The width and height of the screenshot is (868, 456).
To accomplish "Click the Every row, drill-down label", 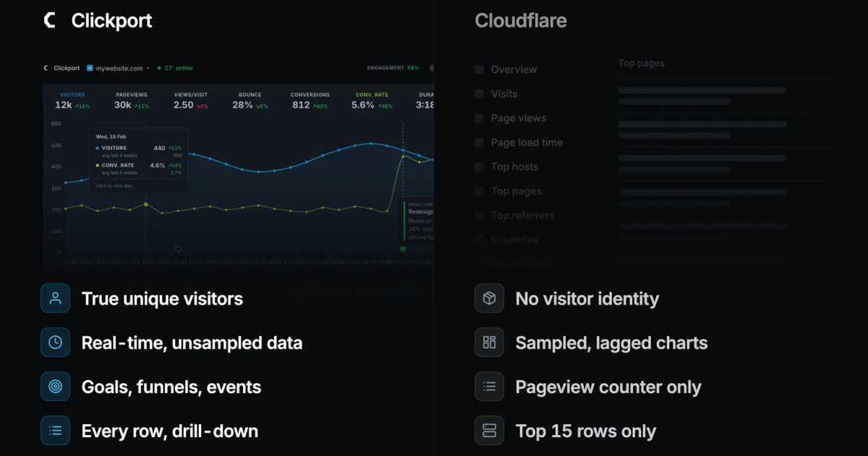I will click(x=170, y=431).
